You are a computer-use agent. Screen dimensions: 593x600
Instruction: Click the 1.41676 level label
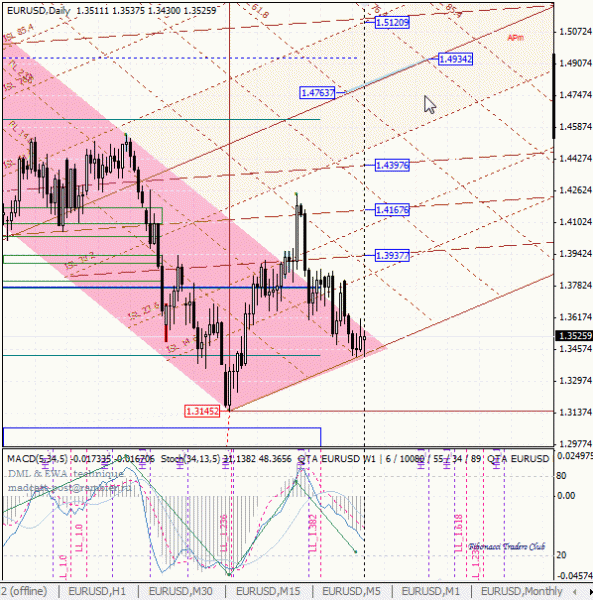click(392, 210)
